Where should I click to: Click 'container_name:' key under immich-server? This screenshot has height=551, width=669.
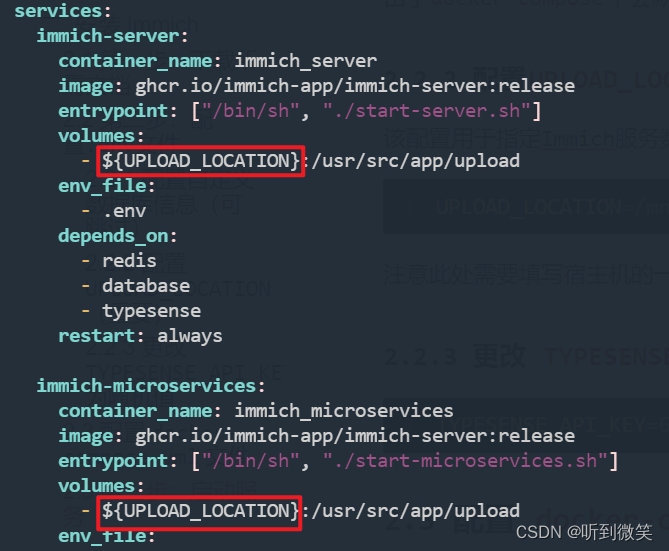tap(140, 61)
